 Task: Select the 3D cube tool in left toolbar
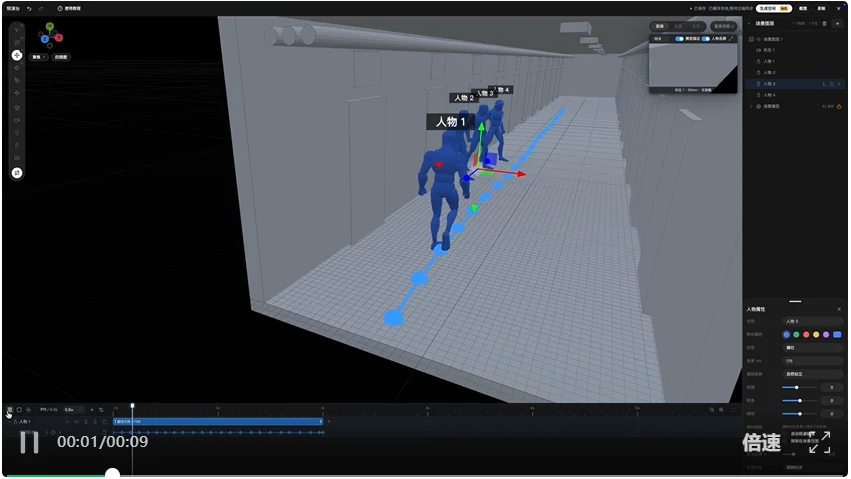(17, 107)
